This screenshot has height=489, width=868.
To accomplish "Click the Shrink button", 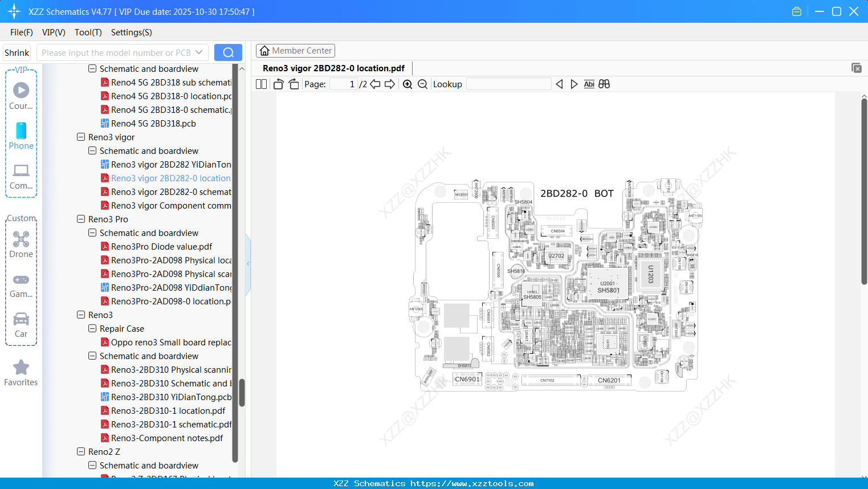I will click(17, 52).
